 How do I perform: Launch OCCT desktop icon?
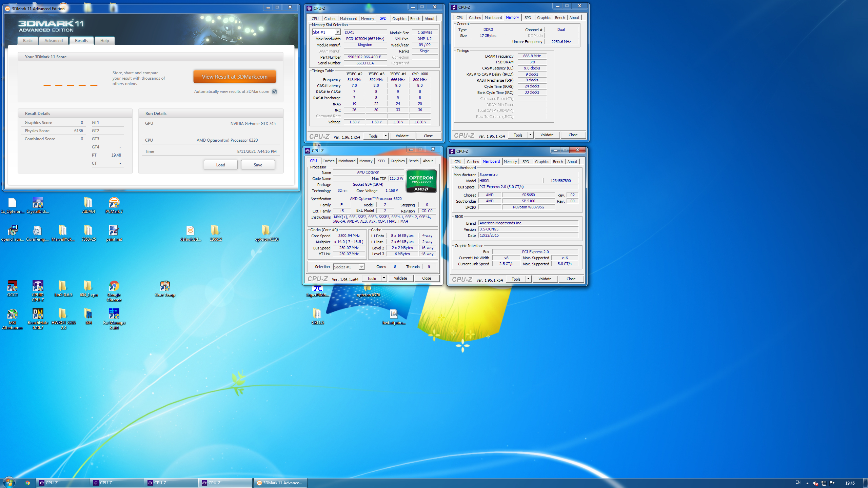point(13,289)
